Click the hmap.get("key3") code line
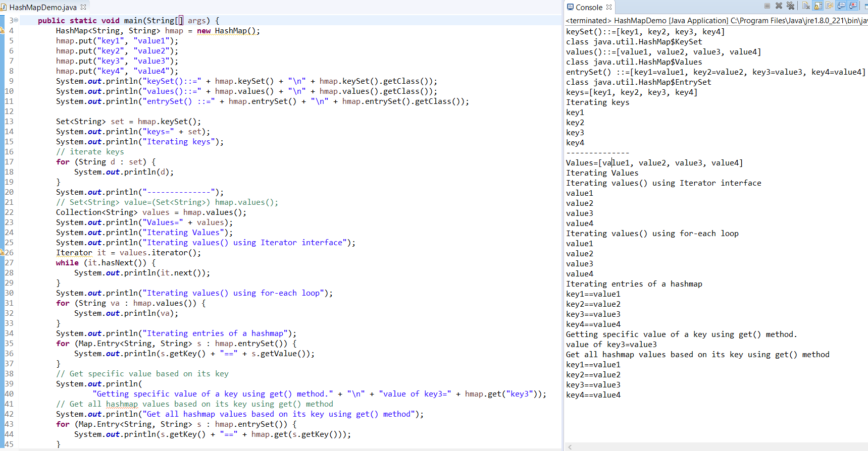 tap(319, 393)
